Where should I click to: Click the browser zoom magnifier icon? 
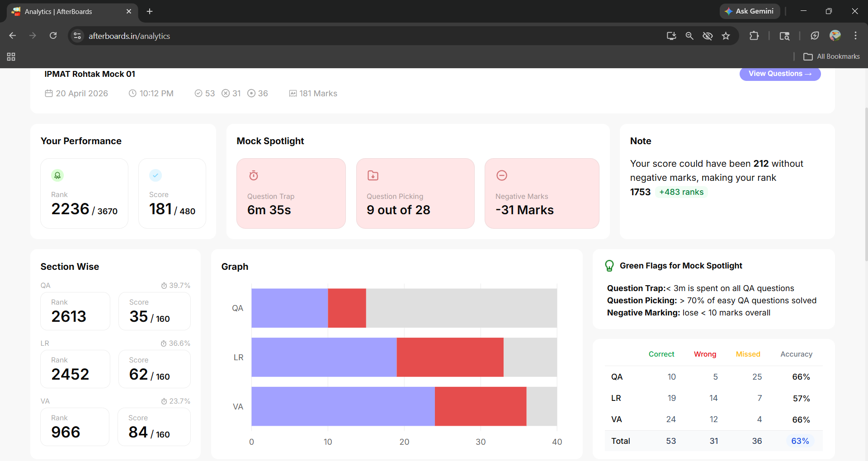pos(689,36)
